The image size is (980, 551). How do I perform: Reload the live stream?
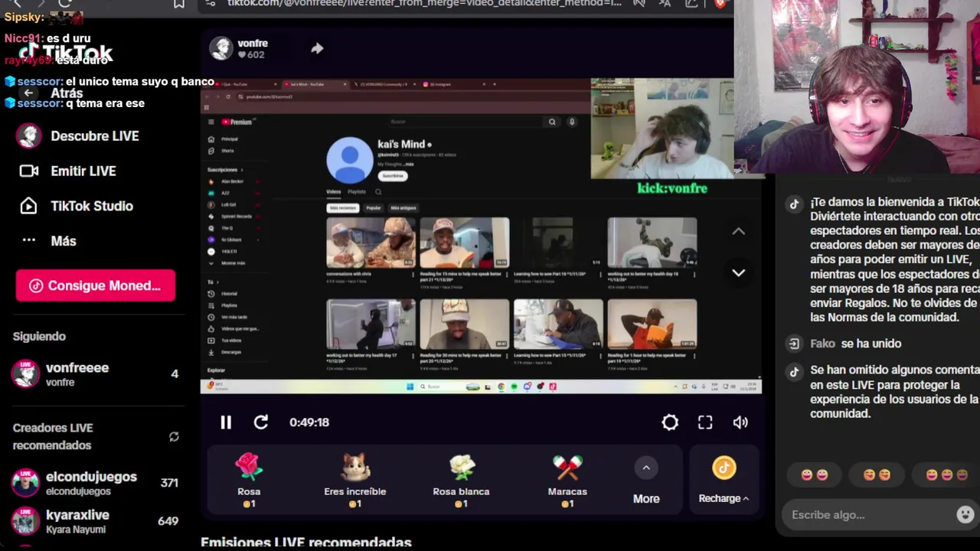(x=261, y=422)
